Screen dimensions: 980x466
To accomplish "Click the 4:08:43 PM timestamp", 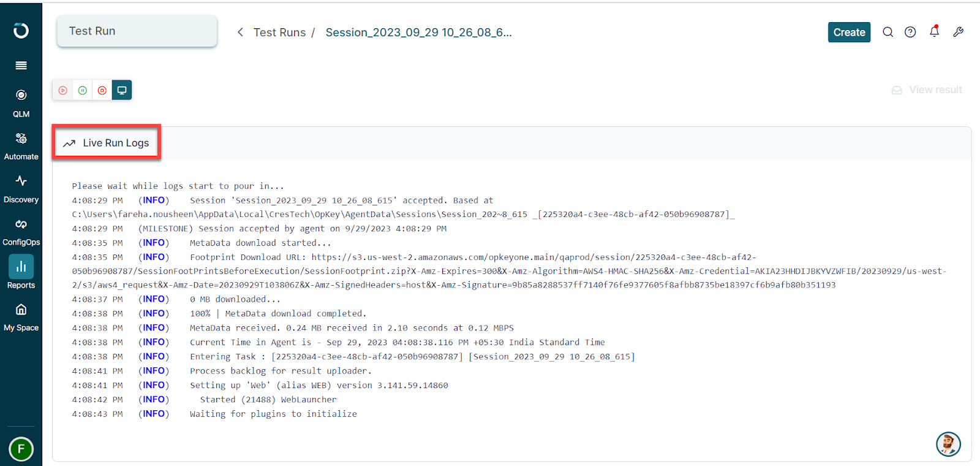I will click(x=97, y=414).
